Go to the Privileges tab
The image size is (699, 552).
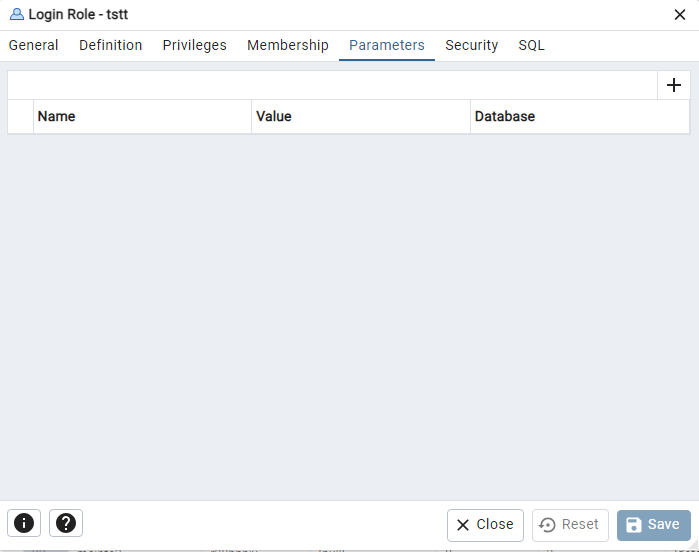pyautogui.click(x=194, y=45)
